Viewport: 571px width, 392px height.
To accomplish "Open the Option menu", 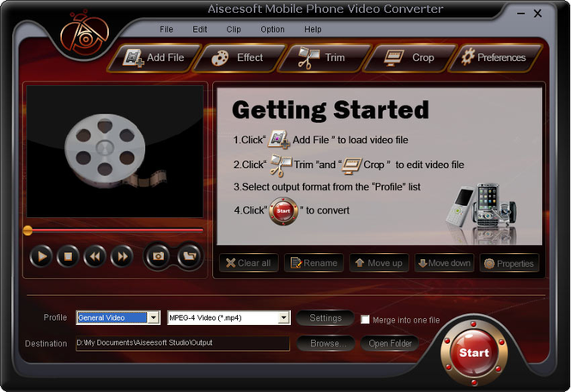I will click(272, 29).
